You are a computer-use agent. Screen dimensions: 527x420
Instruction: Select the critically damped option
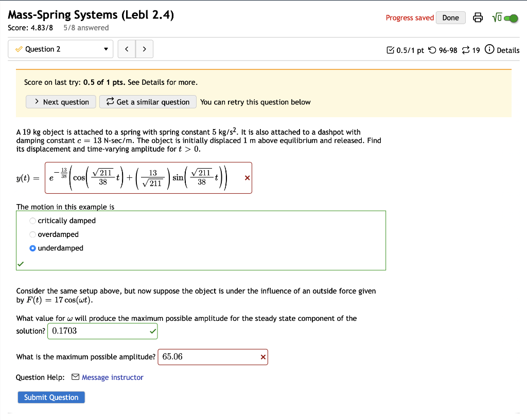[x=32, y=221]
